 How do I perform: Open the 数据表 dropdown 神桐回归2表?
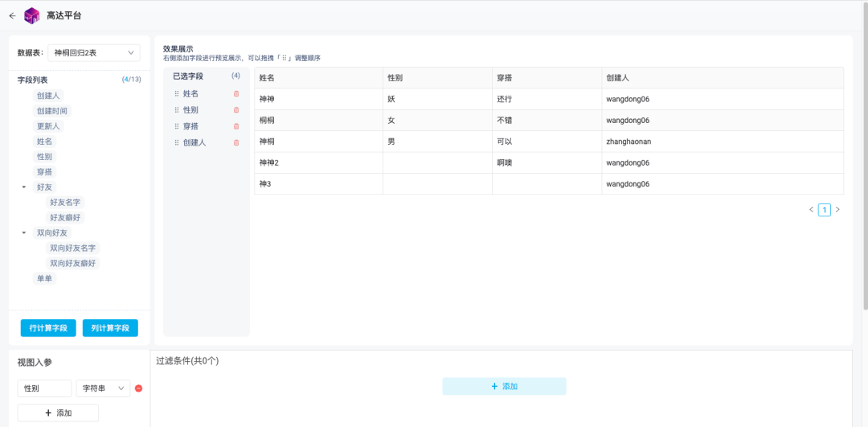[x=94, y=52]
